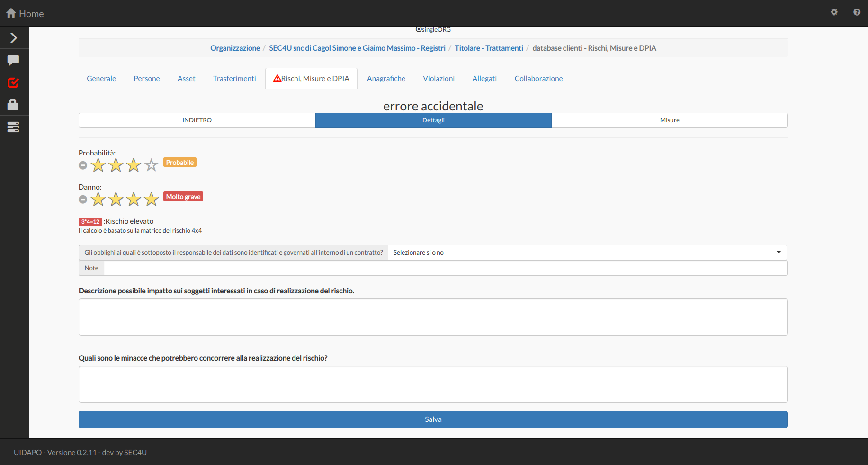Open the settings gear icon

point(834,12)
